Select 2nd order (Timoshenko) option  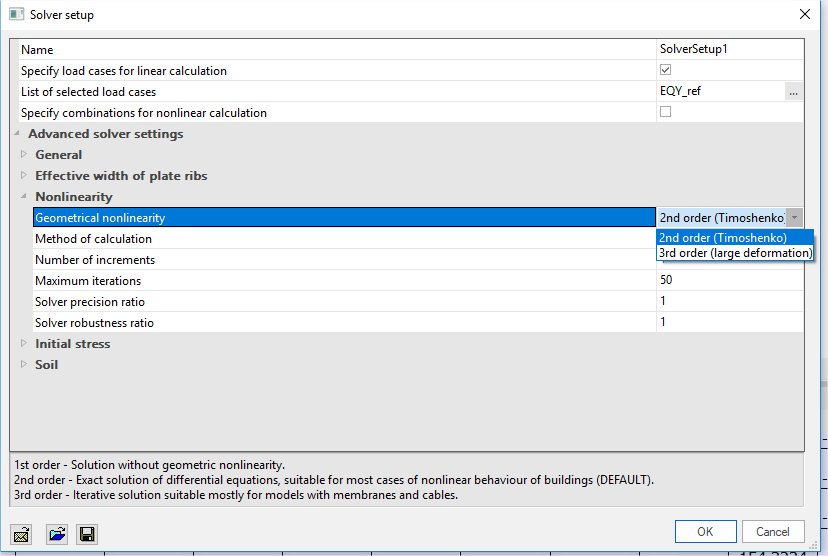coord(723,238)
